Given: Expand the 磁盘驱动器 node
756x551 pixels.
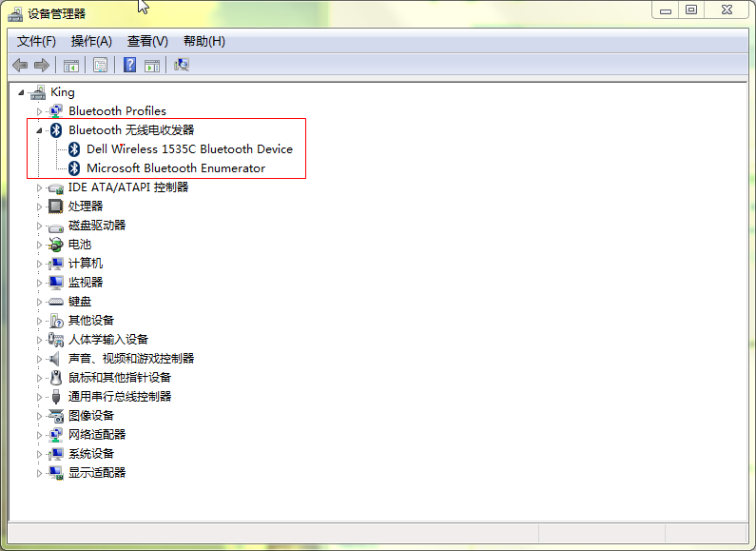Looking at the screenshot, I should pyautogui.click(x=39, y=226).
